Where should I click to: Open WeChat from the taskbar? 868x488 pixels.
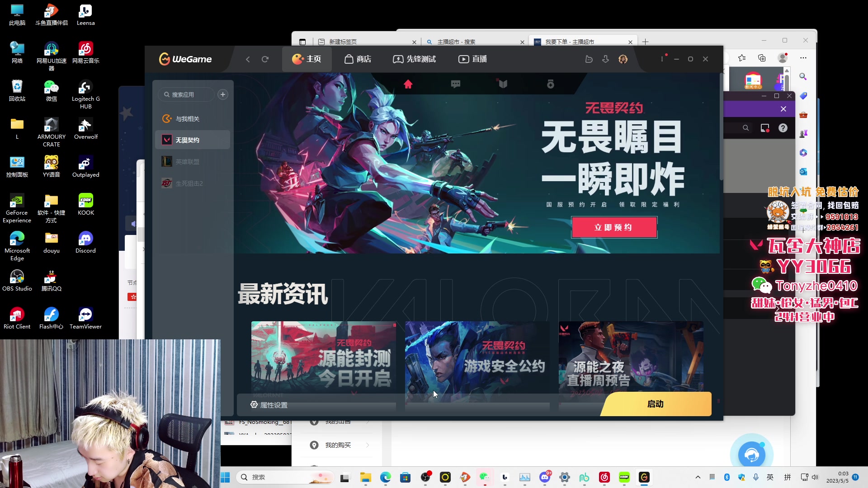tap(485, 477)
